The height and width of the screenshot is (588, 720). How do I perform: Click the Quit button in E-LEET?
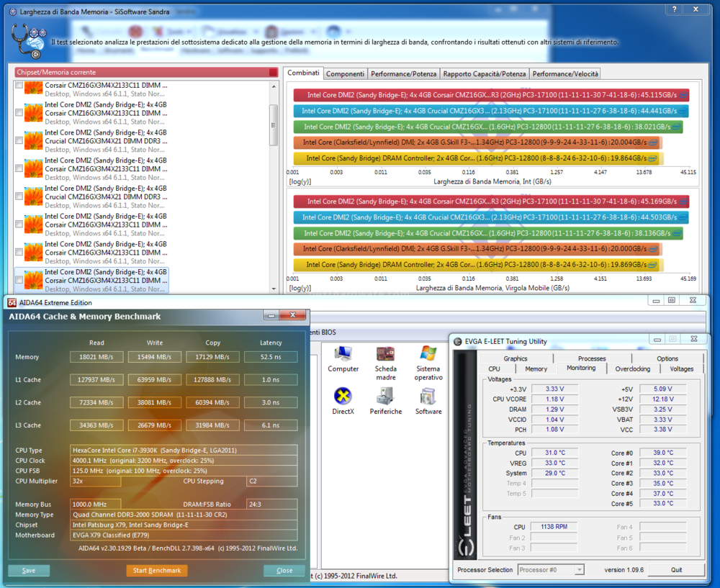click(x=676, y=570)
